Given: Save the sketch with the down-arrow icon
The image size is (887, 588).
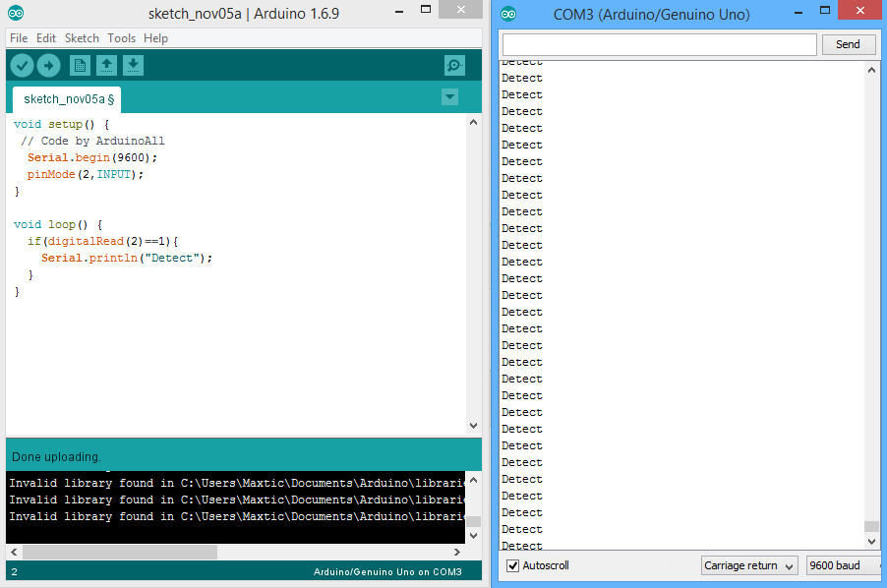Looking at the screenshot, I should coord(133,66).
